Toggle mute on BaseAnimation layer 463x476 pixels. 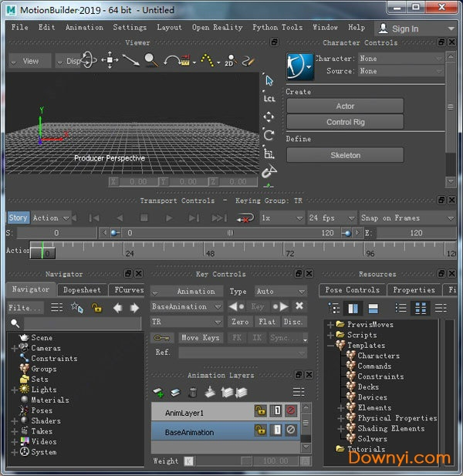pyautogui.click(x=291, y=430)
